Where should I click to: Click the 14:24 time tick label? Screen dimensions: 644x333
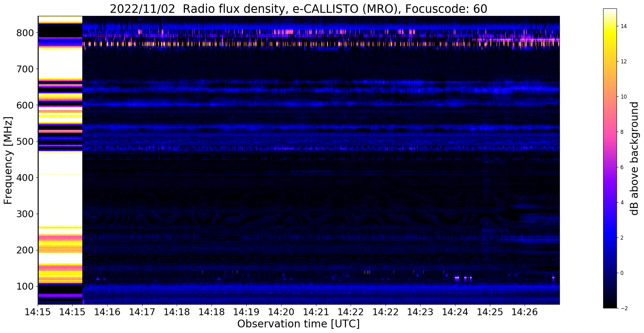pyautogui.click(x=455, y=312)
